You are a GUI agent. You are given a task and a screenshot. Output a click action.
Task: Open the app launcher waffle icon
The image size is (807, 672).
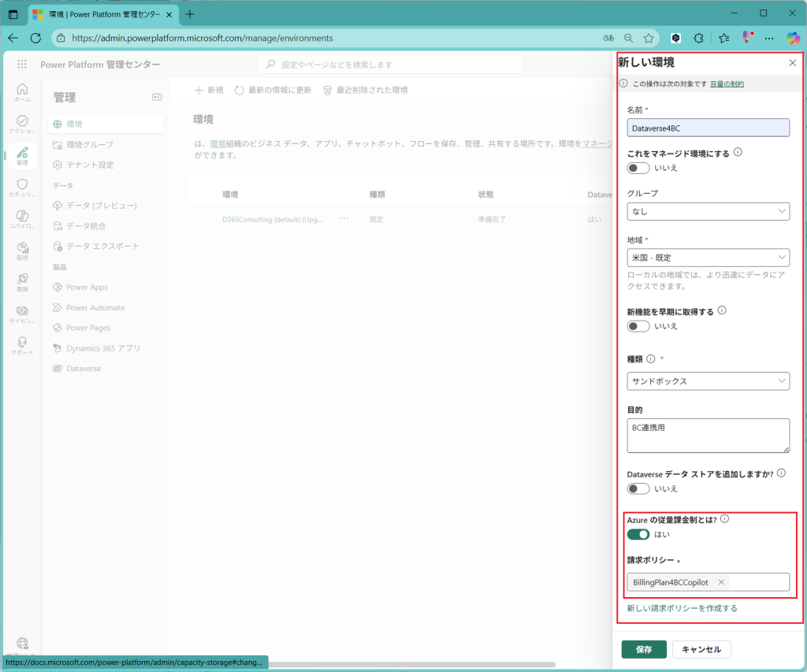(21, 65)
